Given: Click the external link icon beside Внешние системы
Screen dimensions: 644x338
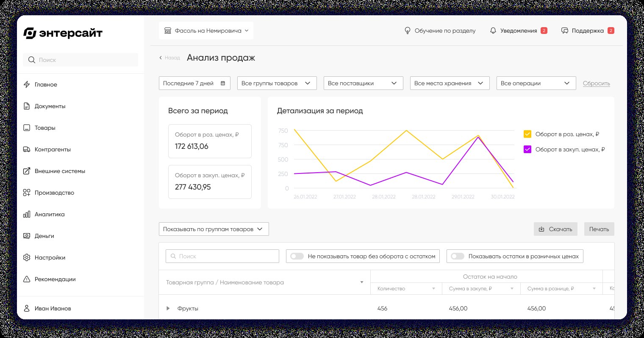Looking at the screenshot, I should (27, 171).
